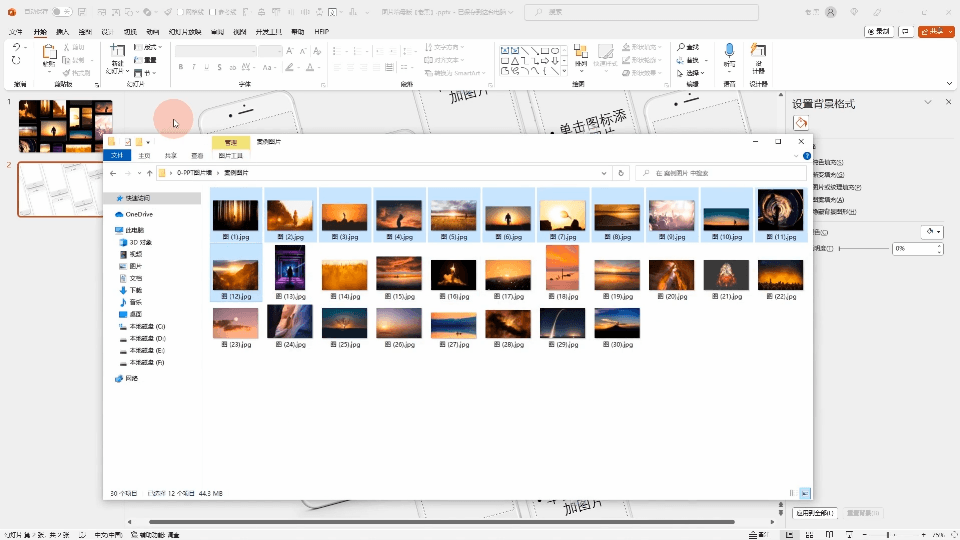
Task: Select Solid fill radio option
Action: coord(829,162)
